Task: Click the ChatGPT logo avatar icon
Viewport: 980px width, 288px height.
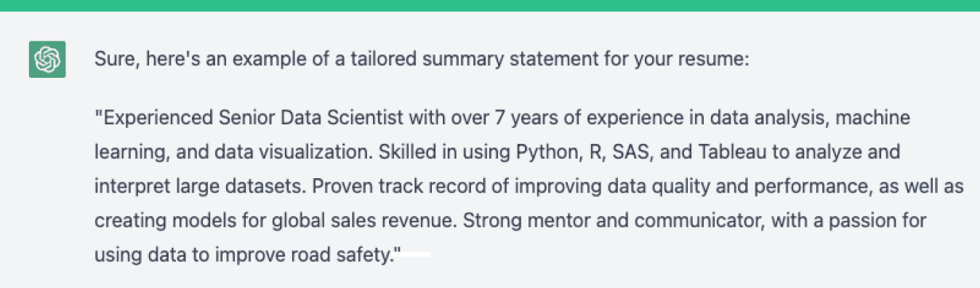Action: click(x=47, y=59)
